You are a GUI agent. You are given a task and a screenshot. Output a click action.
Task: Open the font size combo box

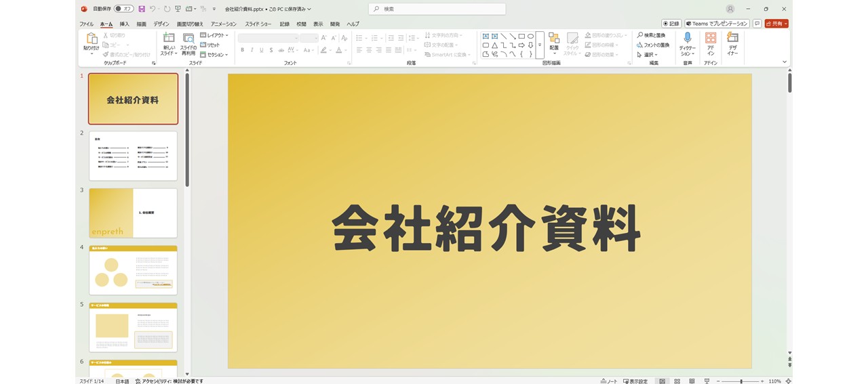click(309, 38)
